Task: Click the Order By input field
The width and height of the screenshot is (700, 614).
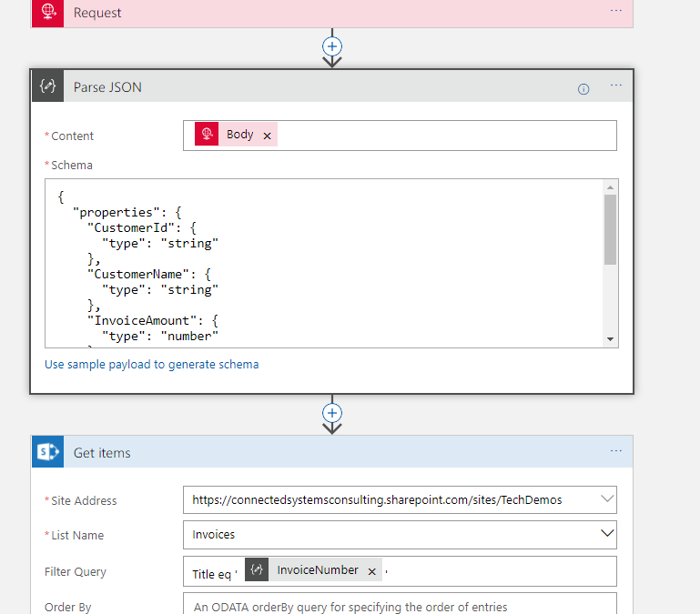Action: point(400,604)
